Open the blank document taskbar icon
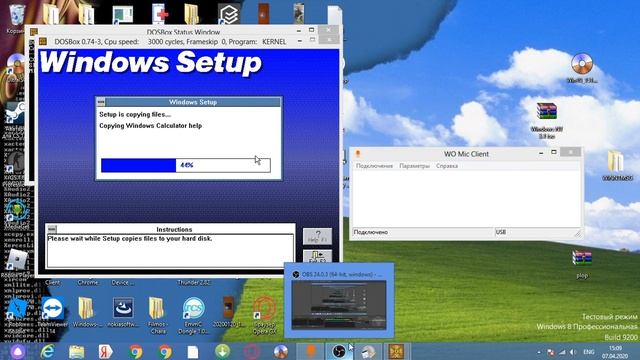The image size is (640, 360). (x=193, y=351)
